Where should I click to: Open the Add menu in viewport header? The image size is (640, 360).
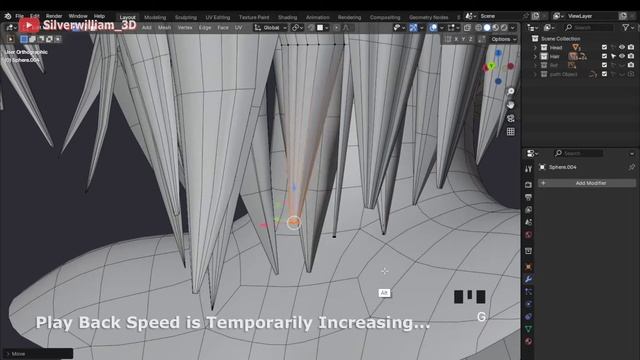(147, 28)
